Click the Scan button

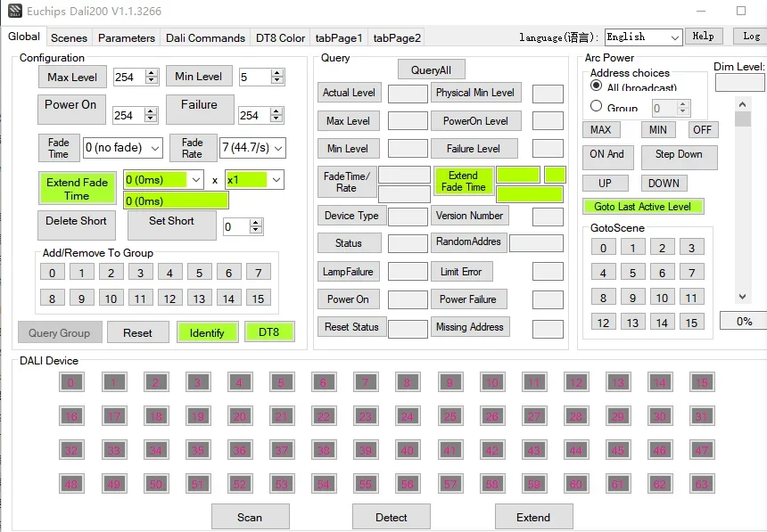coord(250,517)
